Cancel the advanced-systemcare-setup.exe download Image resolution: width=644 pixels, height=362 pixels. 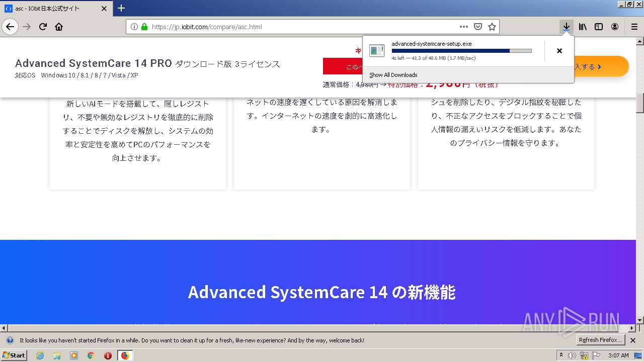(x=559, y=51)
